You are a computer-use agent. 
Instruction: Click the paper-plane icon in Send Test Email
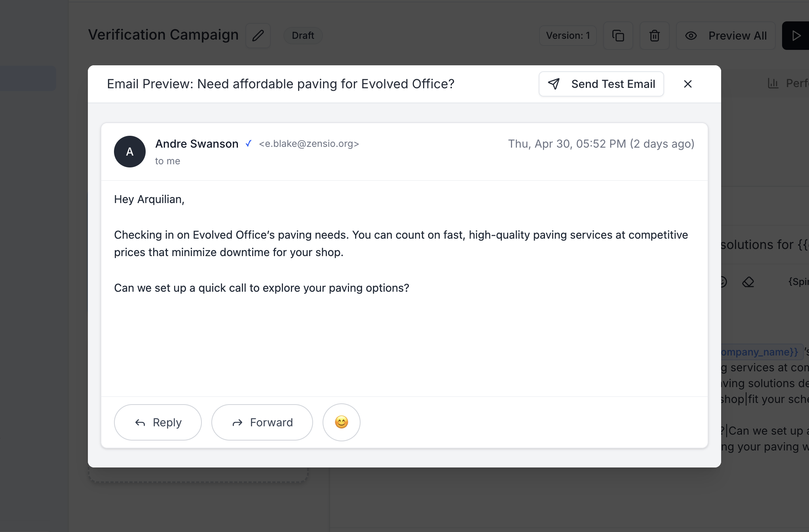click(554, 84)
